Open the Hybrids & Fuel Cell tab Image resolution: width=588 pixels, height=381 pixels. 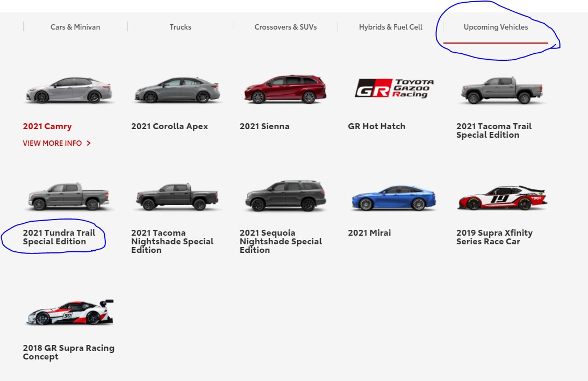coord(390,27)
